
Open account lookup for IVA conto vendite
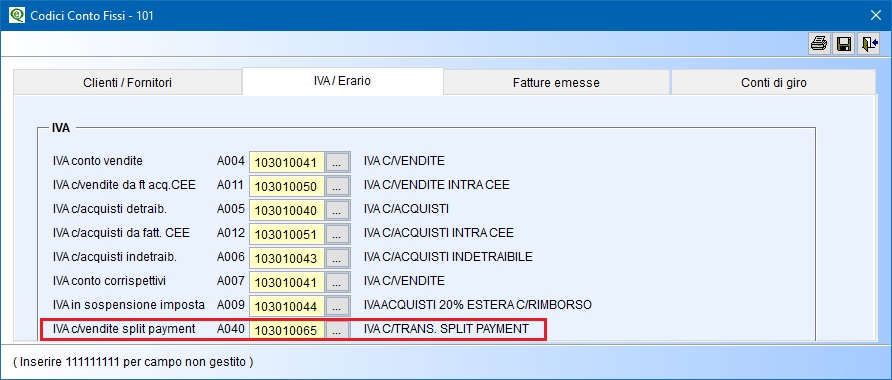337,163
